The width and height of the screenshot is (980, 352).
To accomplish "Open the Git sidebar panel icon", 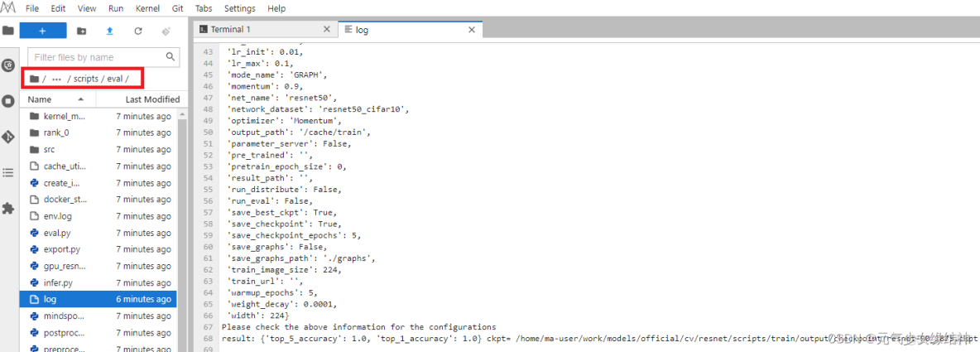I will point(8,137).
